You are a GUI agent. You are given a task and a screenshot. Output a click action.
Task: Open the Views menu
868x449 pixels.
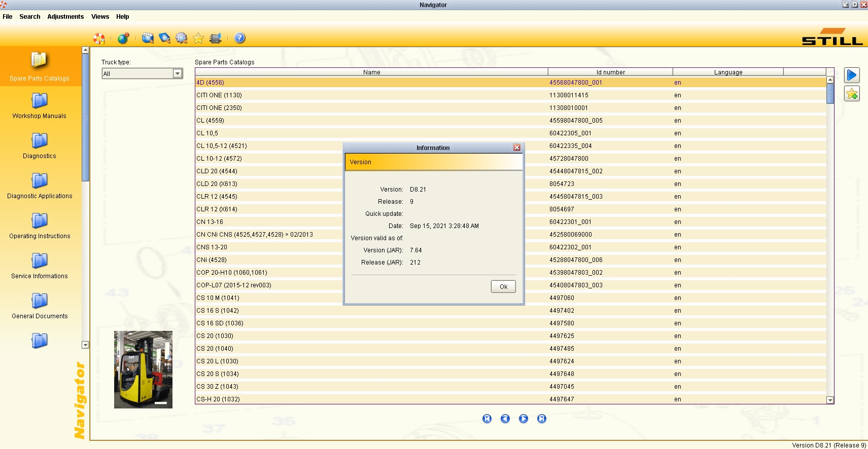[100, 17]
